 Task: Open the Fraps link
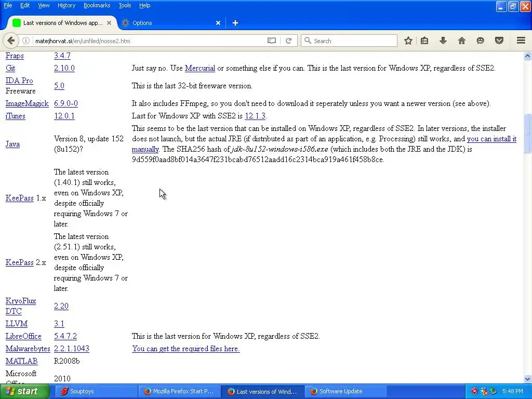coord(15,56)
